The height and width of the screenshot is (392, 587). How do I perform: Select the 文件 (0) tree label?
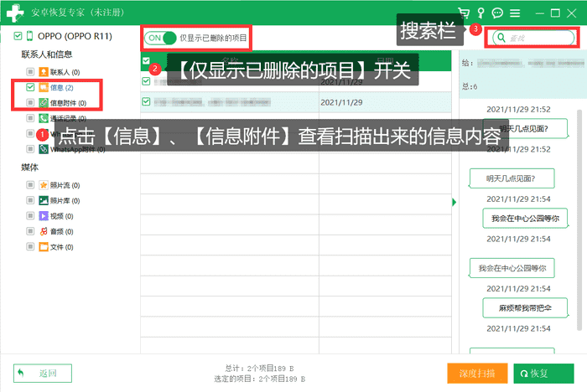pyautogui.click(x=62, y=247)
